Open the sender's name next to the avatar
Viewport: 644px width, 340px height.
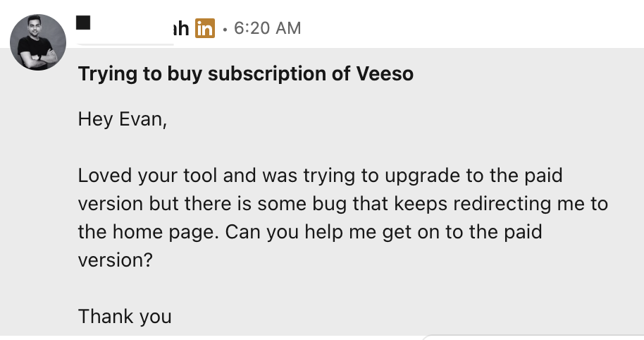182,29
